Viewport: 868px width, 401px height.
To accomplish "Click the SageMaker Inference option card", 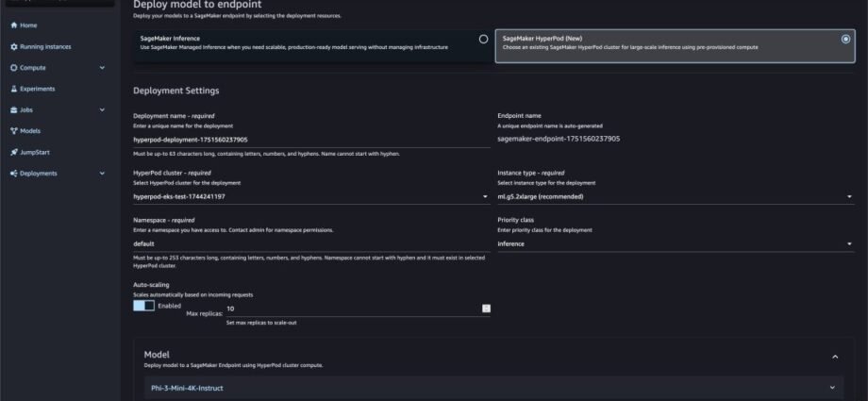I will point(312,46).
